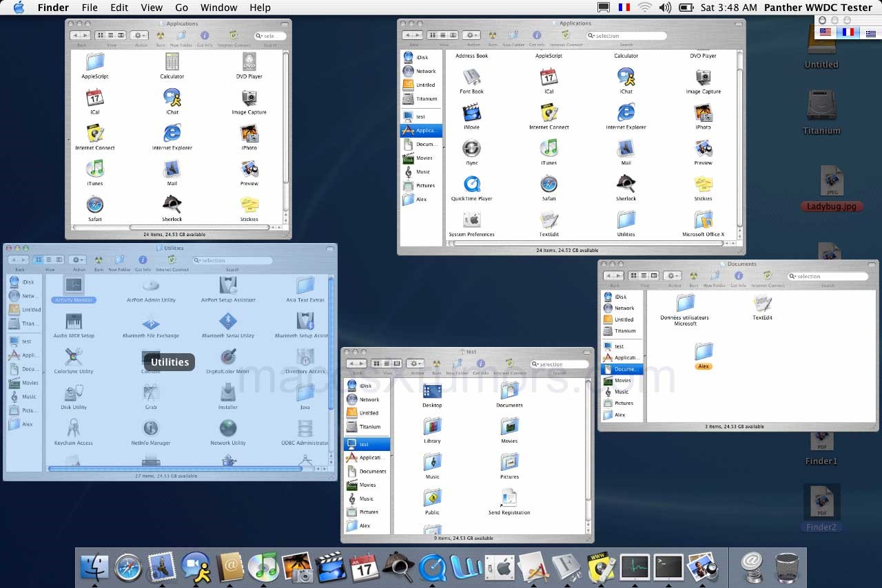Open the Go menu

click(x=181, y=8)
